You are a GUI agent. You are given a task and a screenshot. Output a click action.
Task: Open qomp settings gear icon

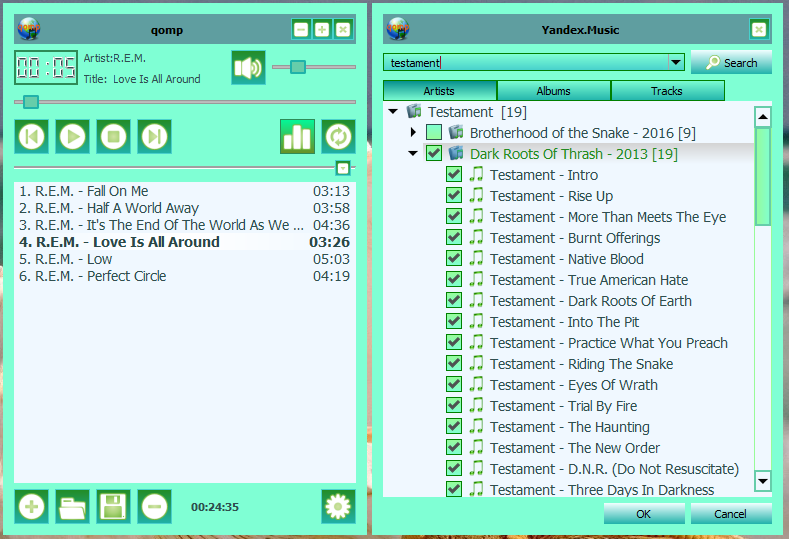click(x=338, y=506)
